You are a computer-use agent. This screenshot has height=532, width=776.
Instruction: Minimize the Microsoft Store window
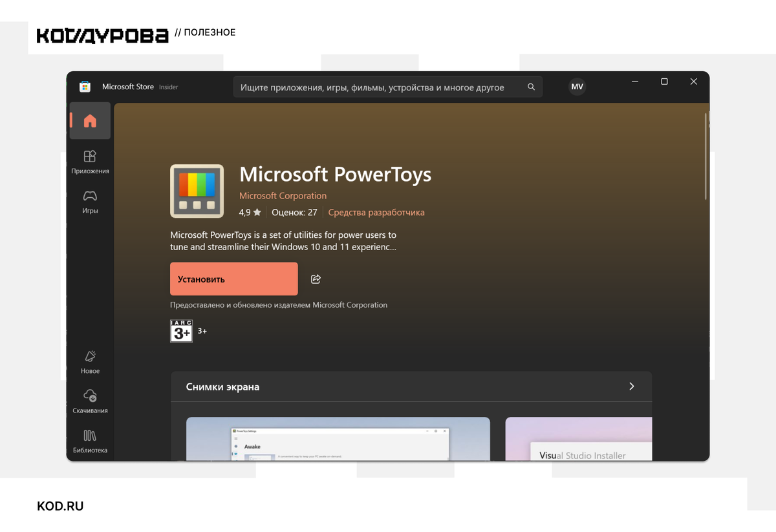point(635,81)
